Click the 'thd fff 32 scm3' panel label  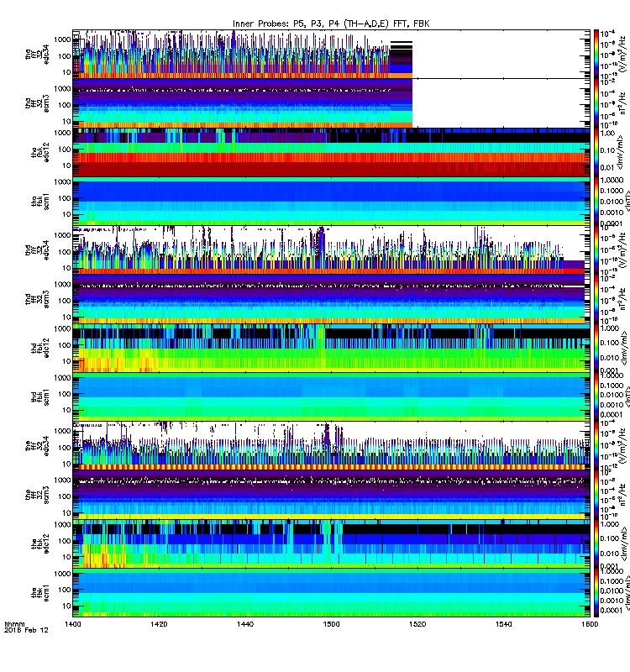[37, 299]
